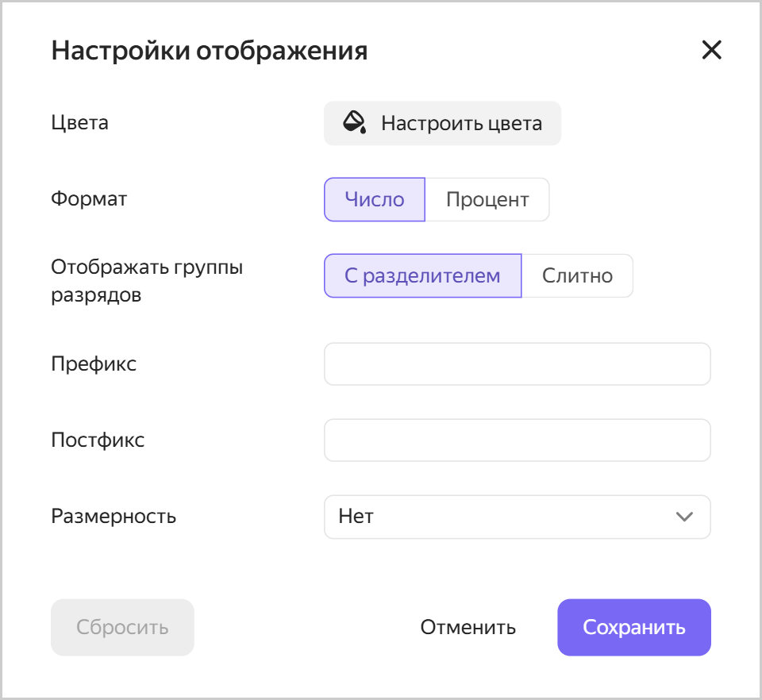762x700 pixels.
Task: Click inside the Префикс input field
Action: [x=516, y=363]
